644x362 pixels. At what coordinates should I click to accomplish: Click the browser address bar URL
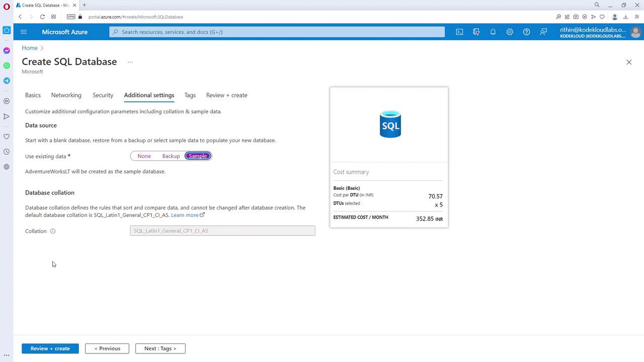click(136, 17)
